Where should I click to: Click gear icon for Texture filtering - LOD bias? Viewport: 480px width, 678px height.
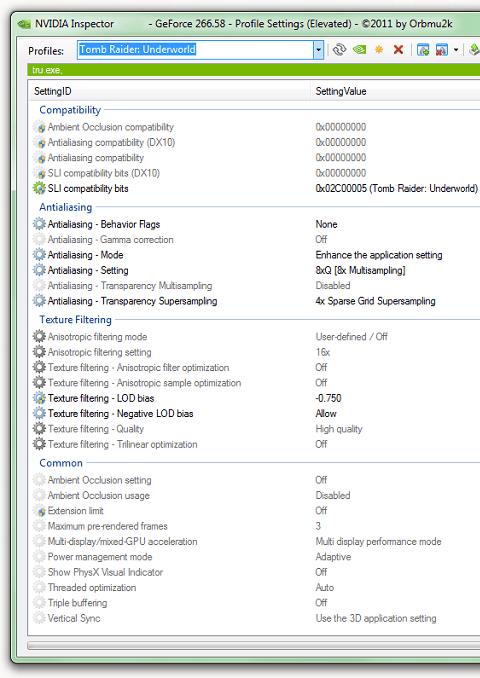tap(39, 398)
